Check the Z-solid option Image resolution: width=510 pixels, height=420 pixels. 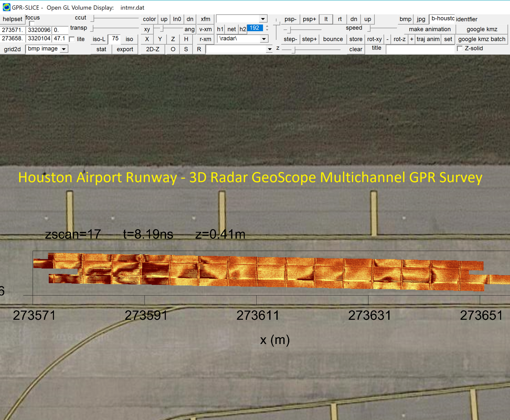point(460,48)
